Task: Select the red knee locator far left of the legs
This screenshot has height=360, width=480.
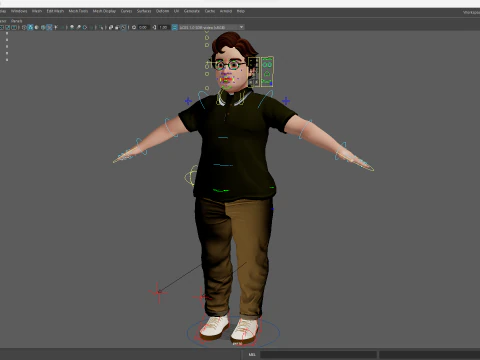Action: click(x=158, y=293)
